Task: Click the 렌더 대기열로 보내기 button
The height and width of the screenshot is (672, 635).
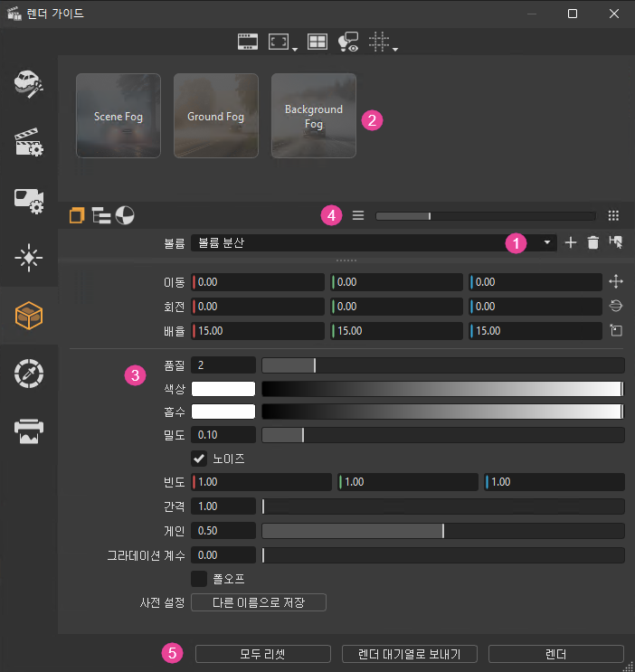Action: coord(410,654)
